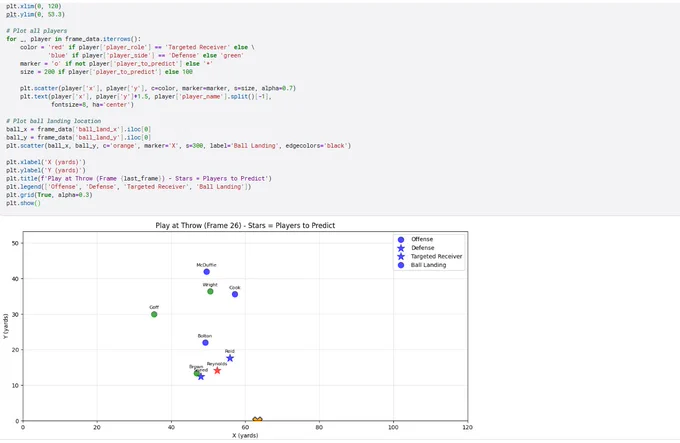Click the 'Y (yards)' axis label
Screen dimensions: 680x443
[5, 326]
